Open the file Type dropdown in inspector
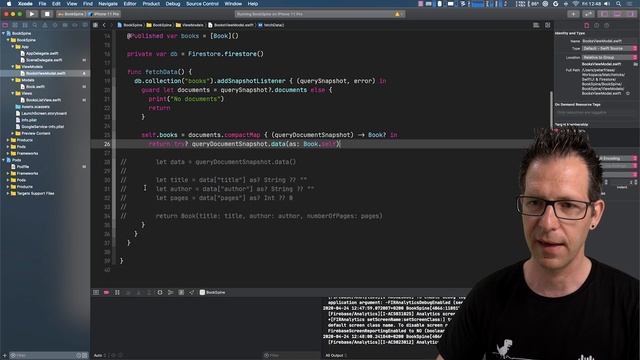This screenshot has height=360, width=640. 609,49
